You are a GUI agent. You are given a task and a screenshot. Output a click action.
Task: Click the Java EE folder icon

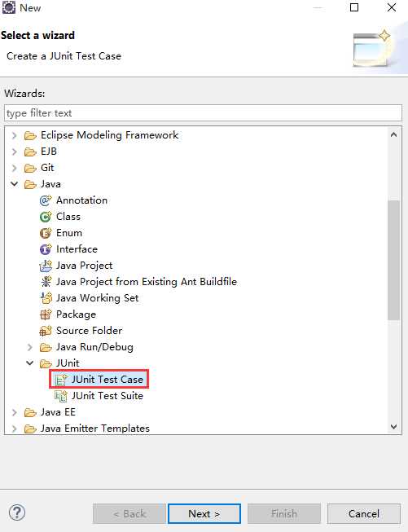pyautogui.click(x=30, y=412)
